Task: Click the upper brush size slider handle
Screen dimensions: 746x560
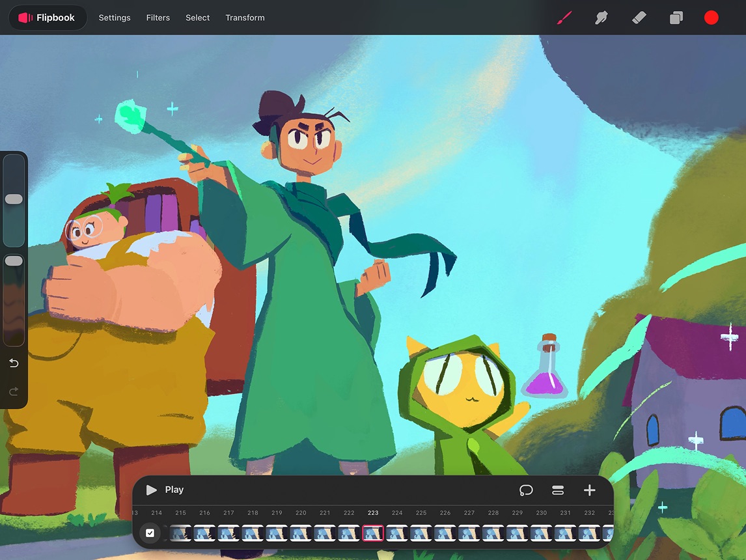Action: (14, 199)
